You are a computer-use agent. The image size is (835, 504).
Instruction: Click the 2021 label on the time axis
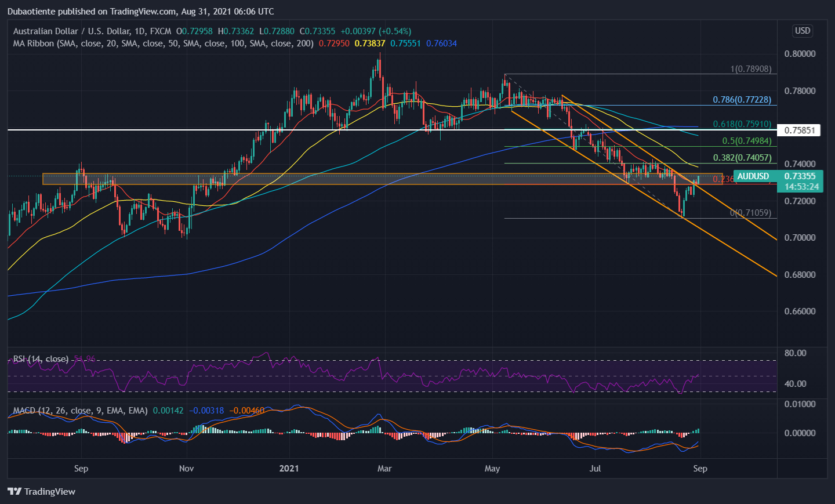(289, 469)
